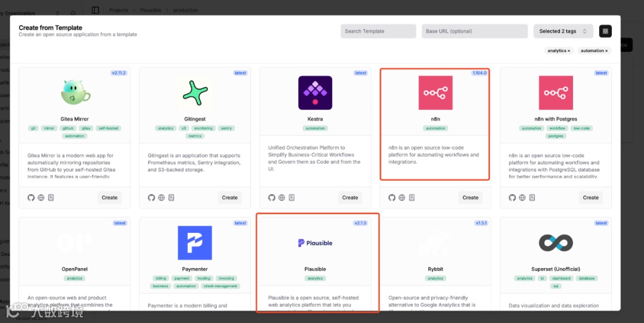Click Create on n8n card

(470, 198)
